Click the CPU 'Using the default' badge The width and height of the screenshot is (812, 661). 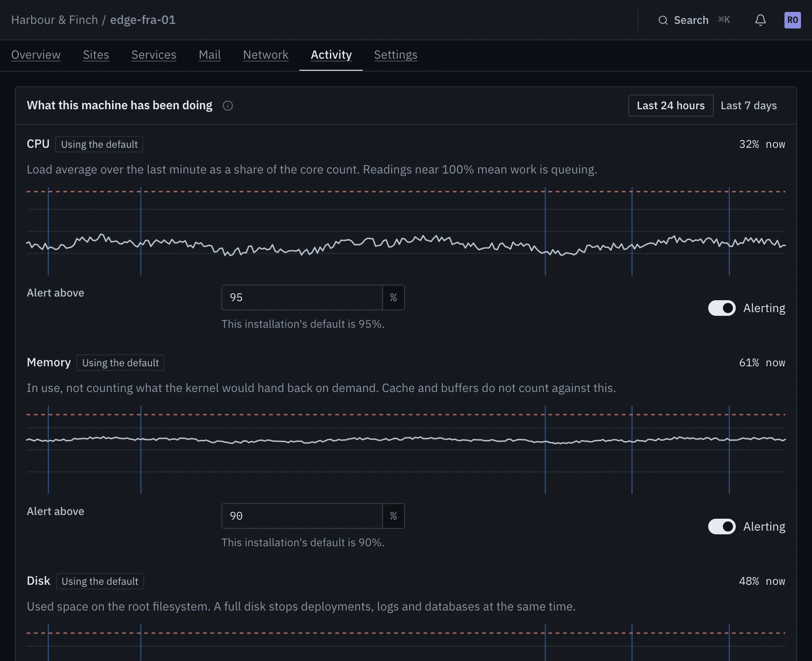click(x=99, y=144)
